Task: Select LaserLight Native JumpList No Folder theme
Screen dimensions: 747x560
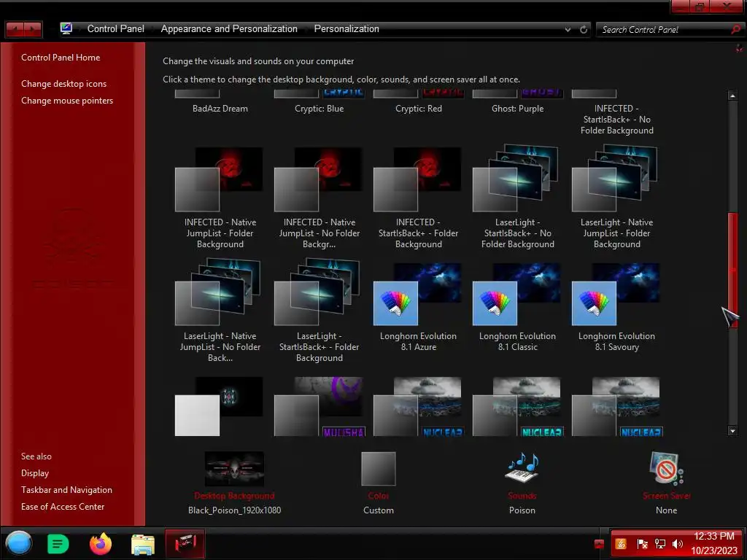Action: click(220, 311)
